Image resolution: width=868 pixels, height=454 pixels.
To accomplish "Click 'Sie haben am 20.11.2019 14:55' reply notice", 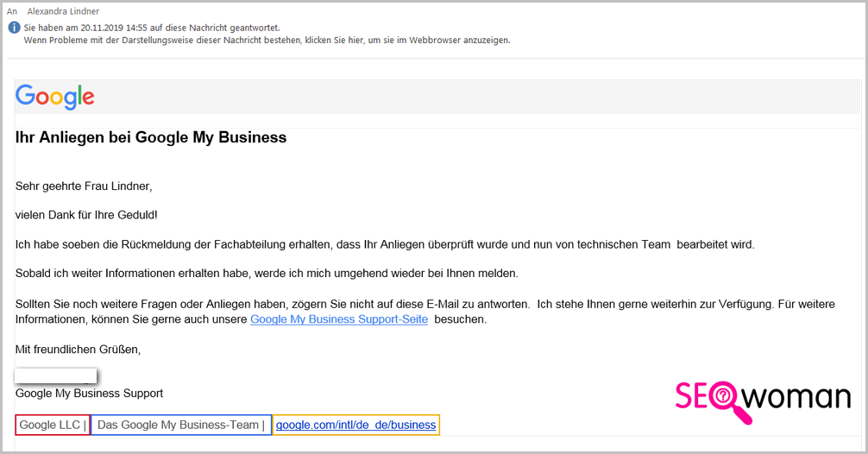I will [x=152, y=28].
